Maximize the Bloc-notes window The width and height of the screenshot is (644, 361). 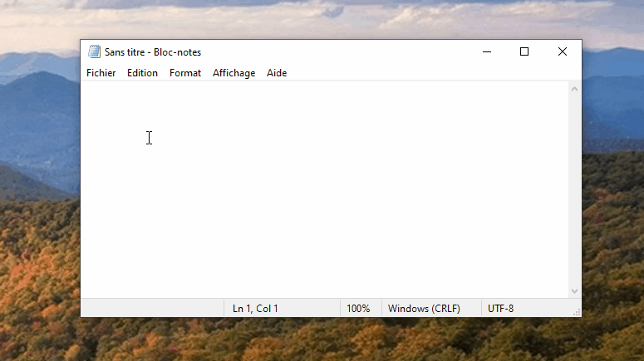(524, 51)
